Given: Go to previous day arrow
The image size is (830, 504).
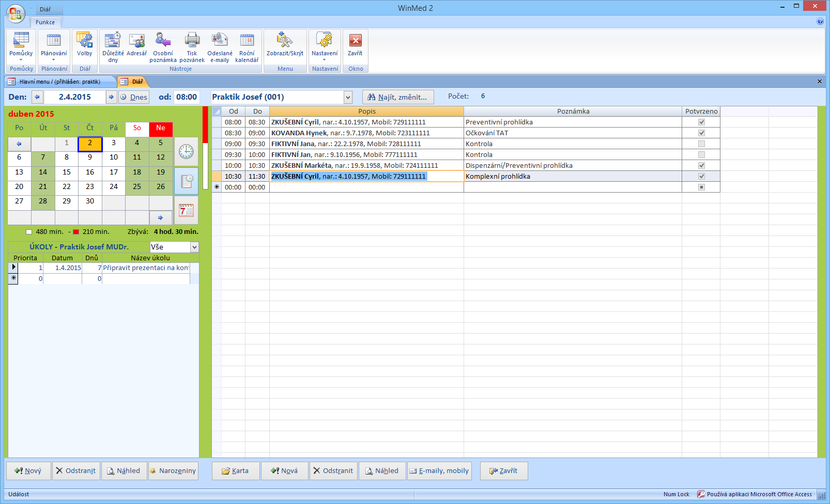Looking at the screenshot, I should tap(37, 97).
